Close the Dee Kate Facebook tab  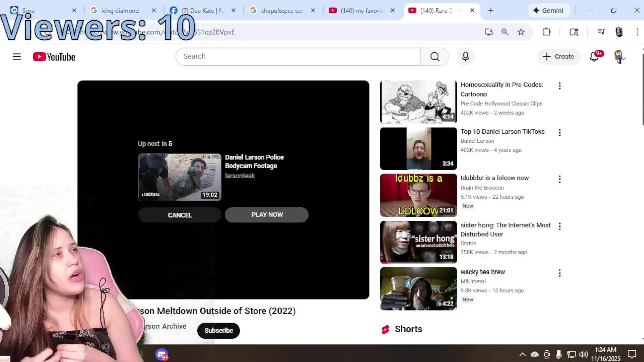click(233, 10)
